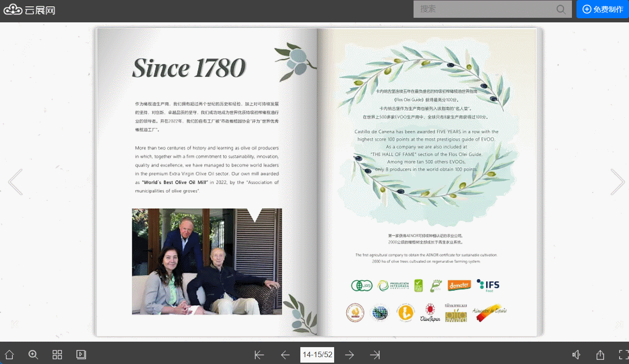
Task: Click the globe award badge logo
Action: pyautogui.click(x=379, y=313)
